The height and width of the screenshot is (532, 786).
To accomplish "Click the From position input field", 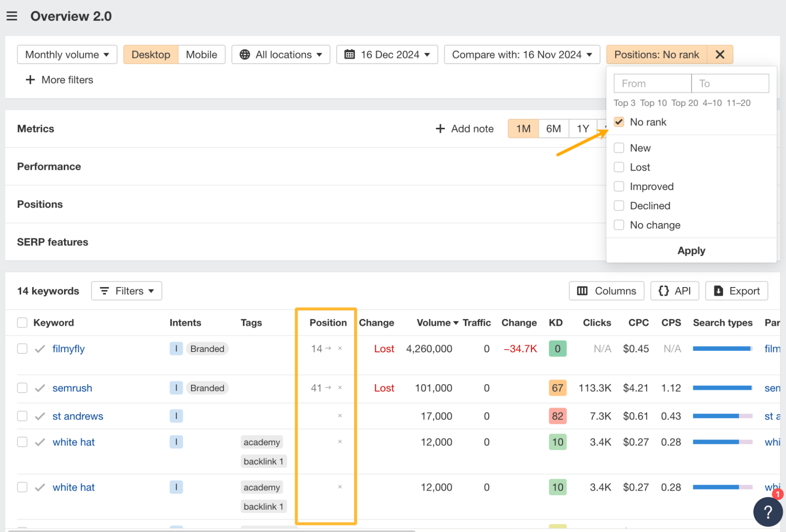I will tap(652, 83).
